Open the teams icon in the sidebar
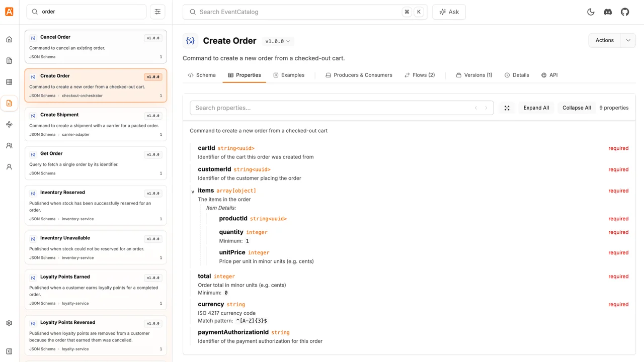Viewport: 644px width, 362px height. point(9,146)
